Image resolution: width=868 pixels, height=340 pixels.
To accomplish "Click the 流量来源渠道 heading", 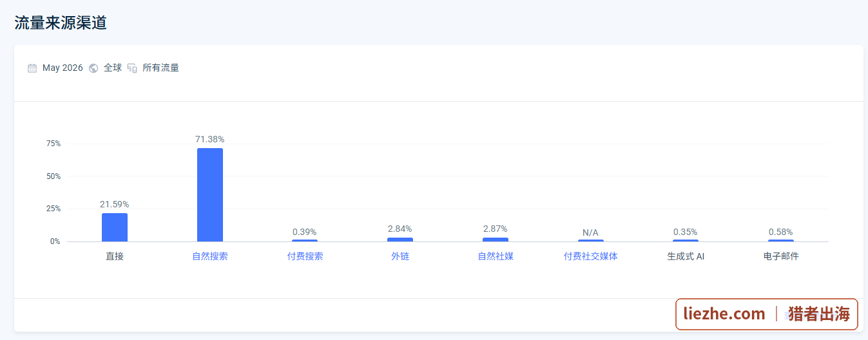I will [61, 23].
